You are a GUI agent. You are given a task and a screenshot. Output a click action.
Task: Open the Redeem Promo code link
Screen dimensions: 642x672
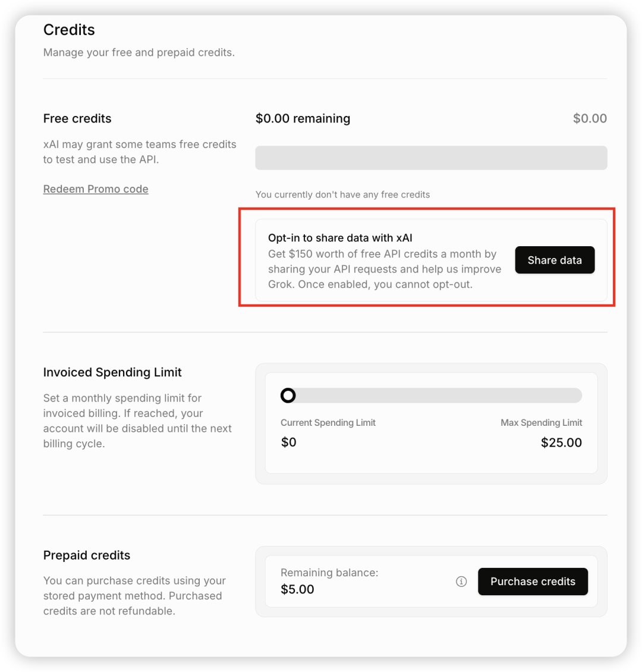click(x=96, y=189)
